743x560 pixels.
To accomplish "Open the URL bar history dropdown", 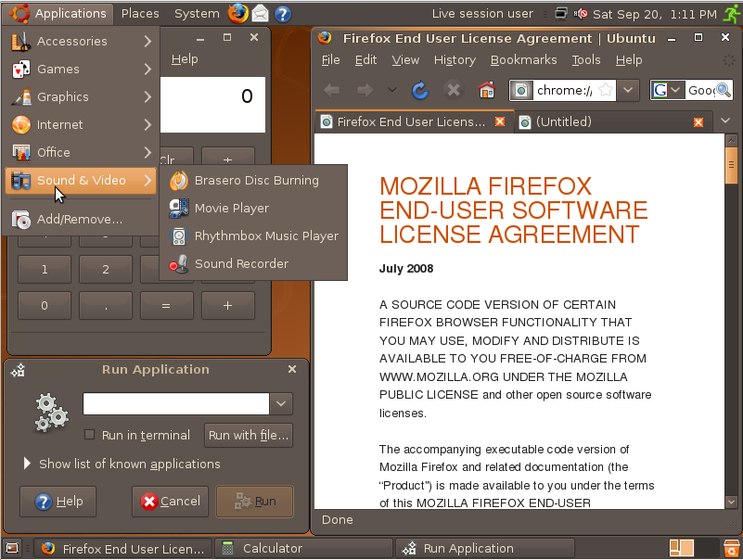I will pyautogui.click(x=628, y=90).
